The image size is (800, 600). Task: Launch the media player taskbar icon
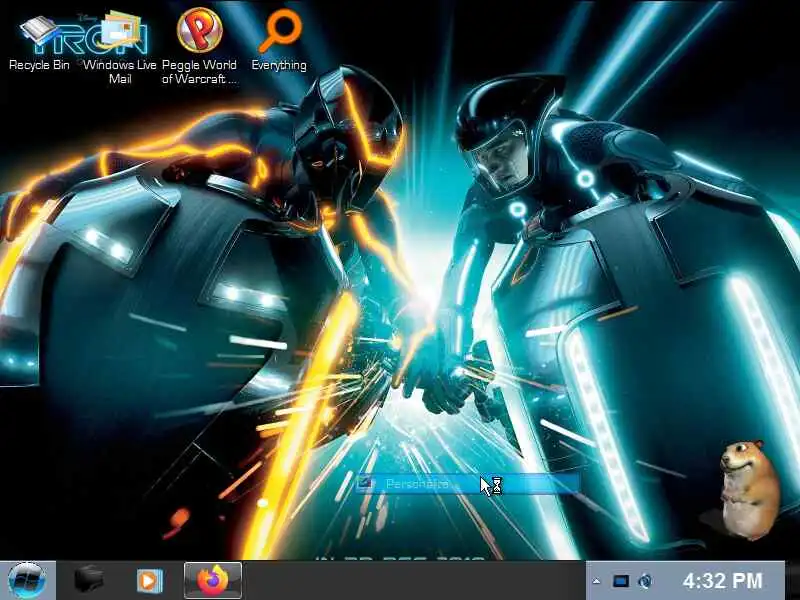point(149,581)
